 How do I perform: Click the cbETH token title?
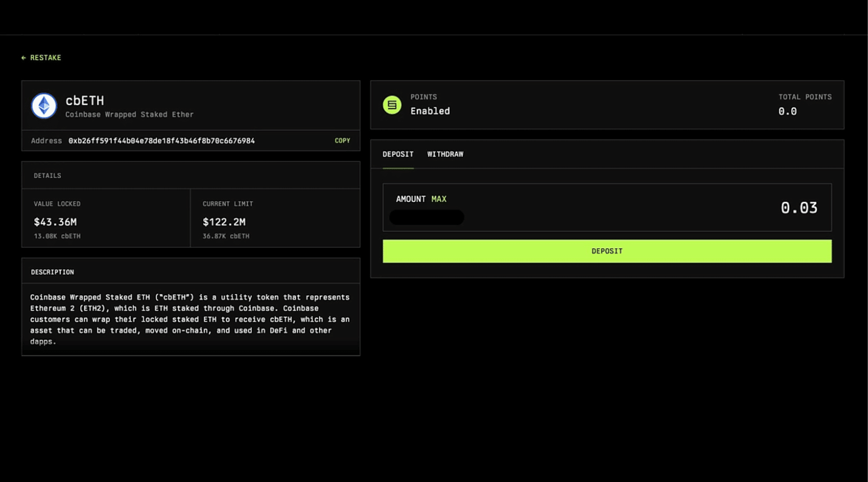coord(85,100)
